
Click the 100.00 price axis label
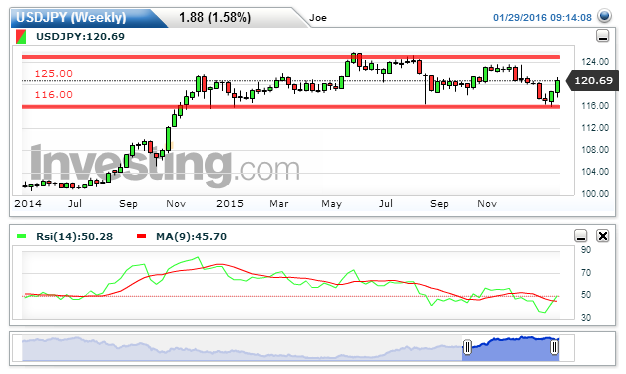pyautogui.click(x=595, y=194)
